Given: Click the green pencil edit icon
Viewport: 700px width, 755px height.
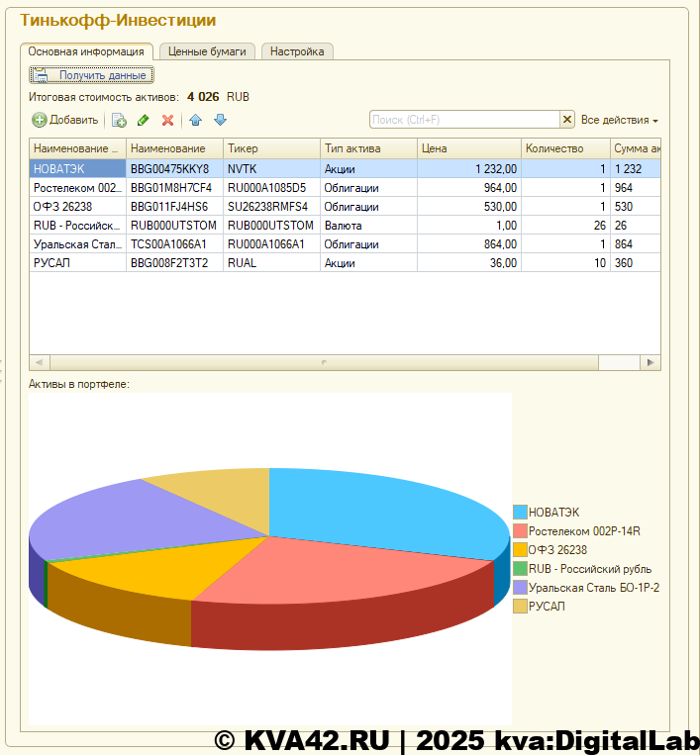Looking at the screenshot, I should coord(144,120).
